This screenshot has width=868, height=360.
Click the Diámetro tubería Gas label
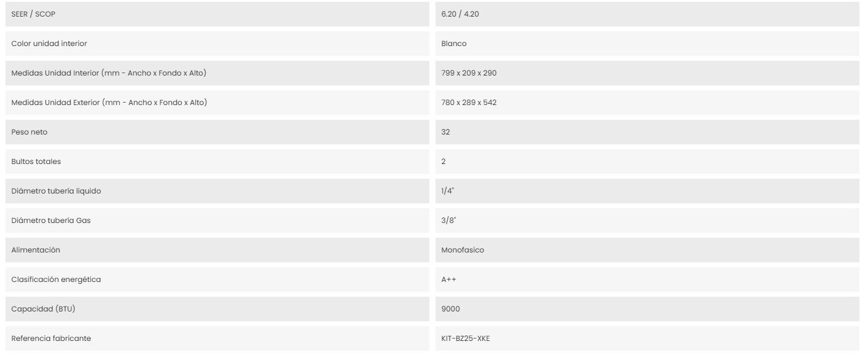(51, 221)
